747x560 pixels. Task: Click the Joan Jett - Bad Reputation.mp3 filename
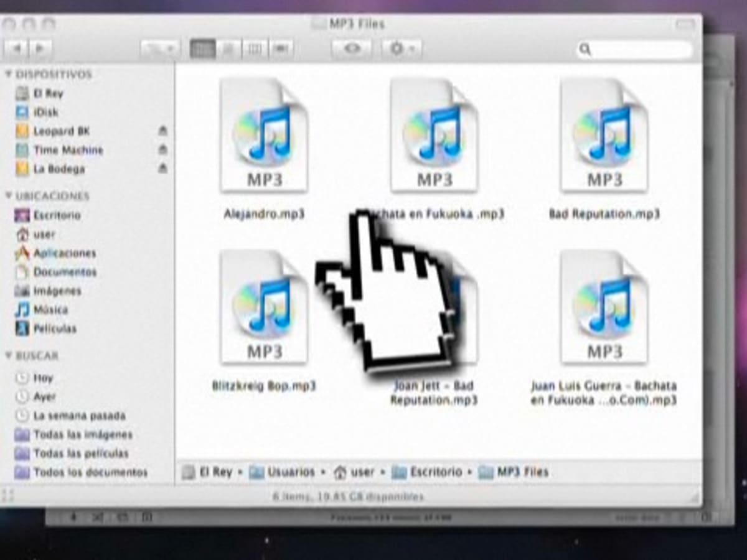pos(434,393)
